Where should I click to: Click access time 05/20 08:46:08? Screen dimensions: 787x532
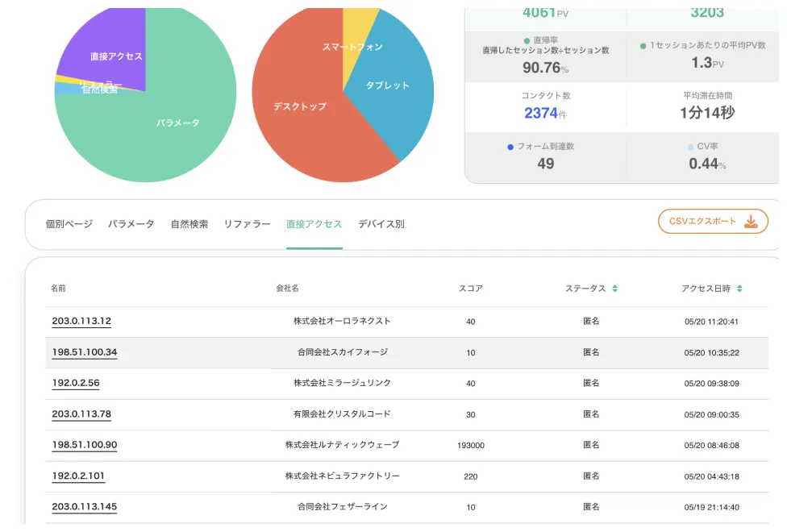pos(712,446)
